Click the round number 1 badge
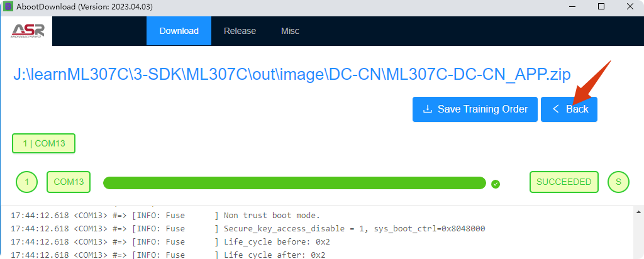Screen dimensions: 644x259 point(26,182)
